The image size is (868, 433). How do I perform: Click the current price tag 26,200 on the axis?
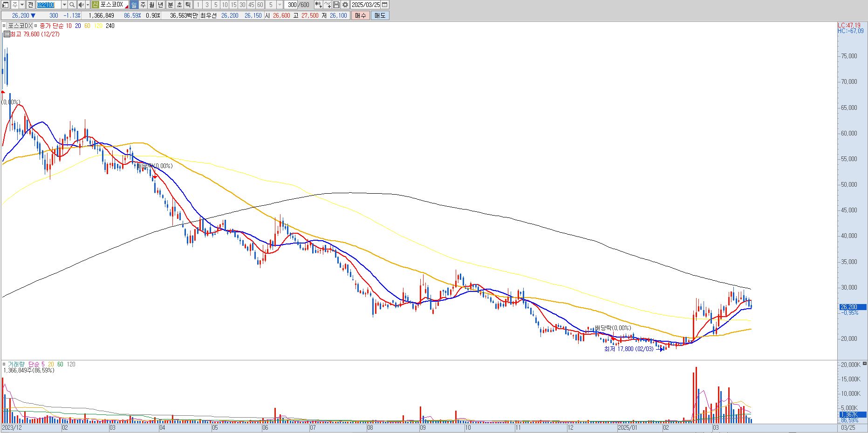853,307
